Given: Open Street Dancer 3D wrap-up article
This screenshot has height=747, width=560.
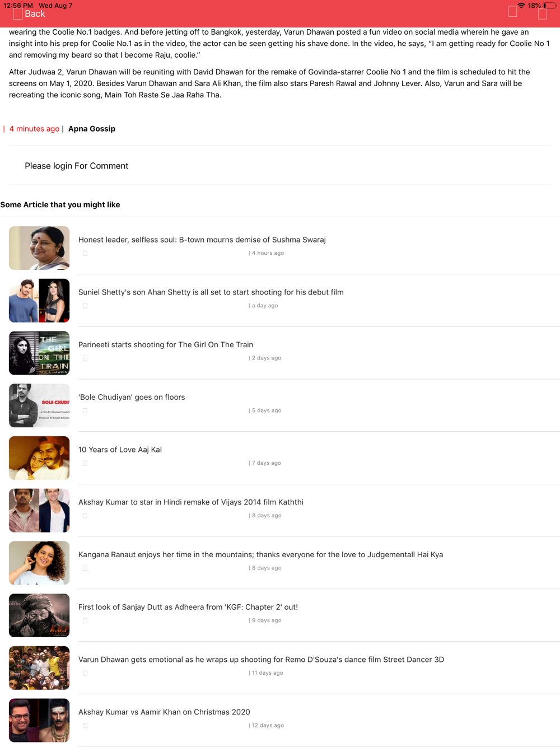Looking at the screenshot, I should [x=261, y=660].
